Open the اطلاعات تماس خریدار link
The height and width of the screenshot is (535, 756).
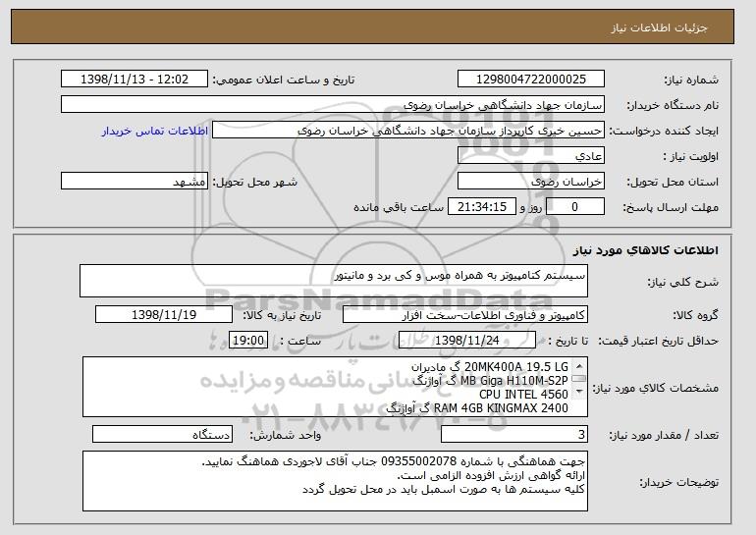point(155,131)
